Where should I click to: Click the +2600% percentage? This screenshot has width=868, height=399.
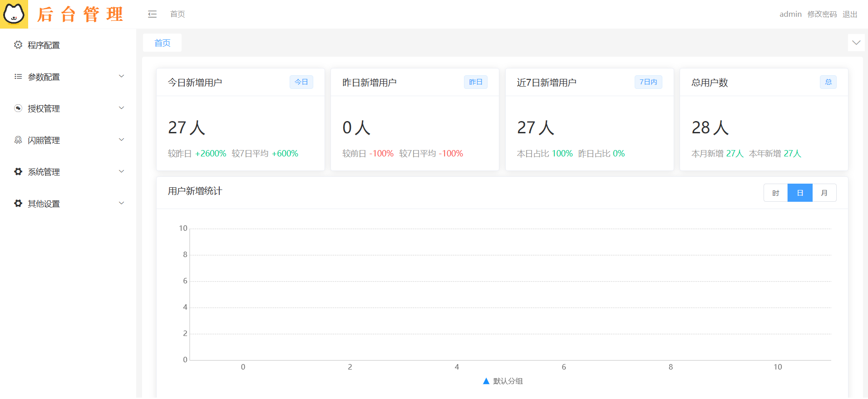pyautogui.click(x=211, y=154)
